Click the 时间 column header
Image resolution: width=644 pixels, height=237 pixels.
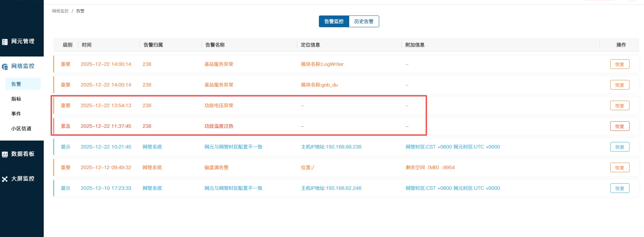(87, 45)
